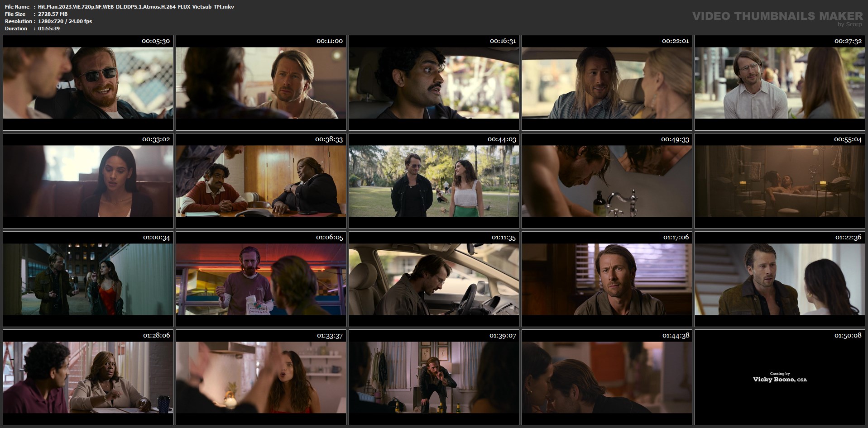Click the car interior frame at 01:11:35

pyautogui.click(x=434, y=279)
